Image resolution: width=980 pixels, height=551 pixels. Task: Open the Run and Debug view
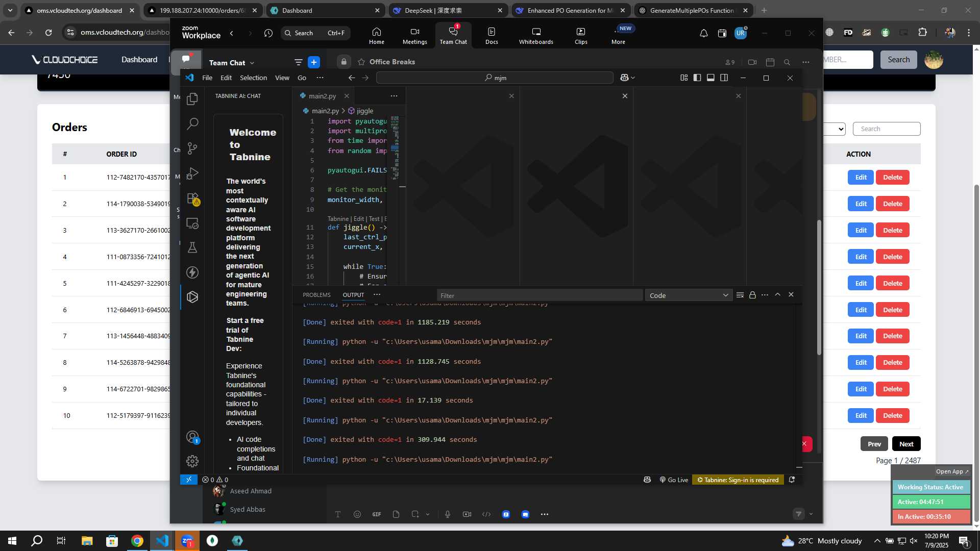[192, 173]
